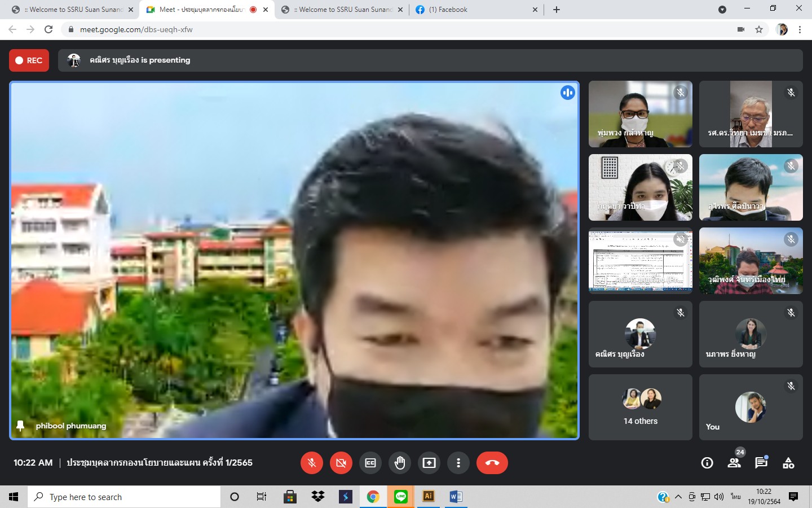Toggle closed captions button
Image resolution: width=812 pixels, height=508 pixels.
pos(370,463)
